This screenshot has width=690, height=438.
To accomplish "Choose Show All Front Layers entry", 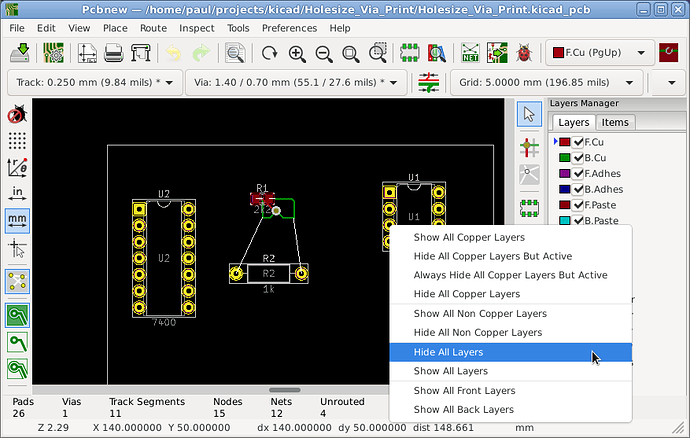I will point(511,390).
